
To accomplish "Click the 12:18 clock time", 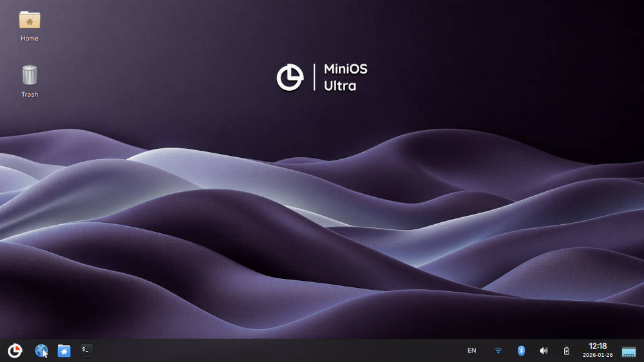I will (x=598, y=346).
